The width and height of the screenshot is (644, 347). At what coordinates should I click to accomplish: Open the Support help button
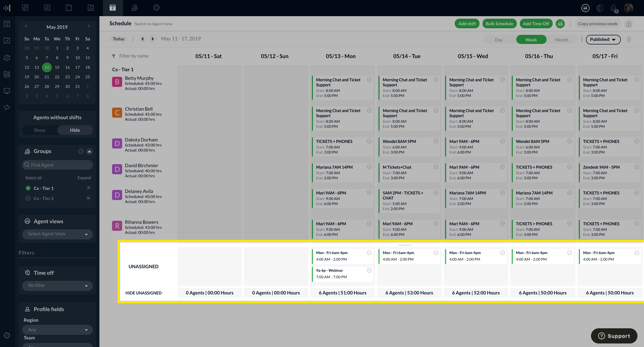tap(614, 336)
